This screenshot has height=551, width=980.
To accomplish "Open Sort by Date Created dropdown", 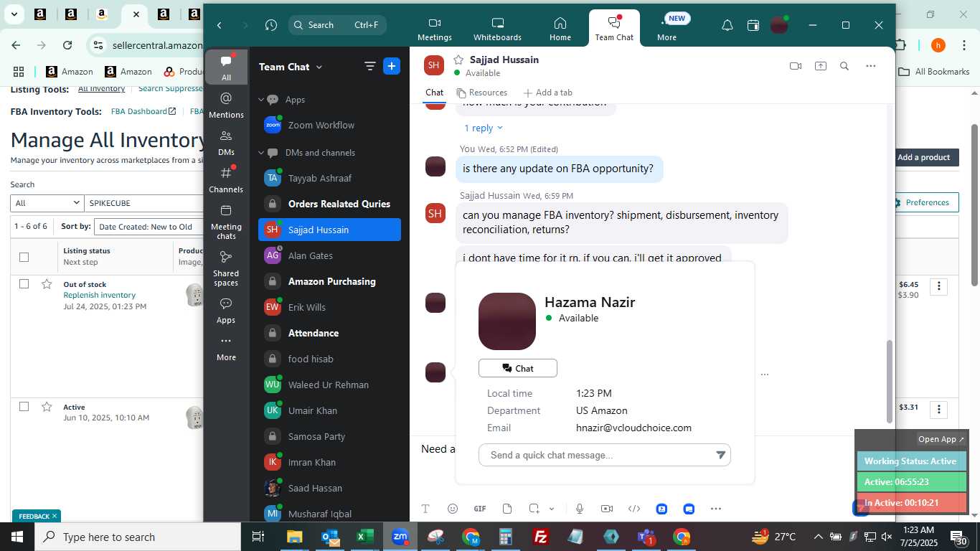I will click(149, 227).
